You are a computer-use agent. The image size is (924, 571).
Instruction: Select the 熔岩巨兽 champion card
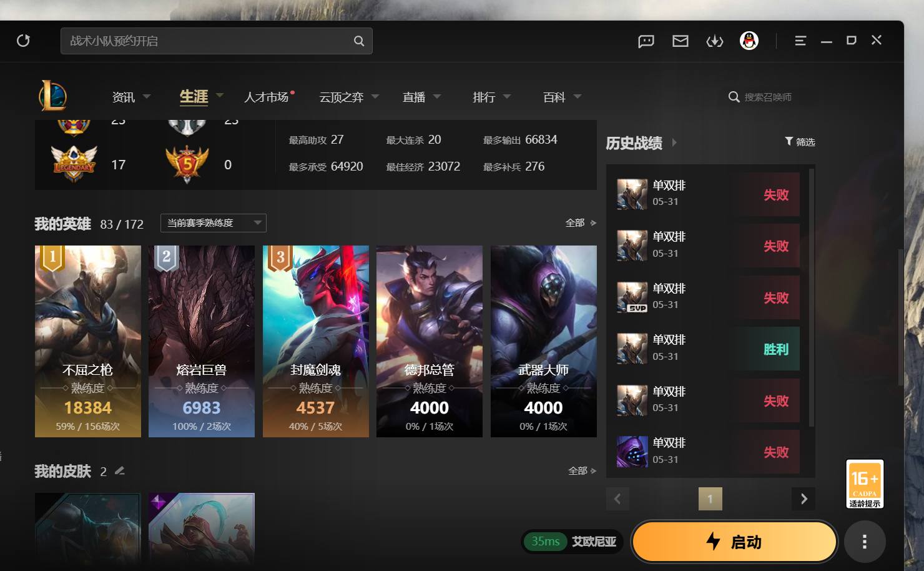[202, 341]
